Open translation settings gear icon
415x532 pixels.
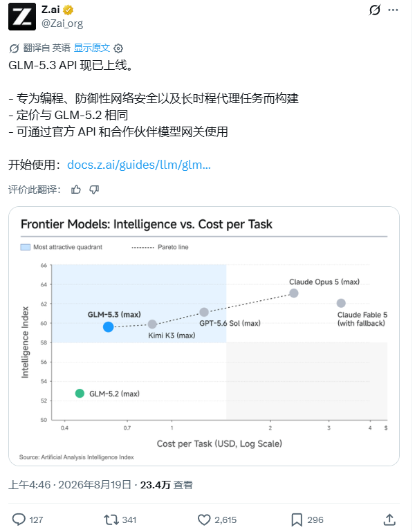(x=118, y=48)
